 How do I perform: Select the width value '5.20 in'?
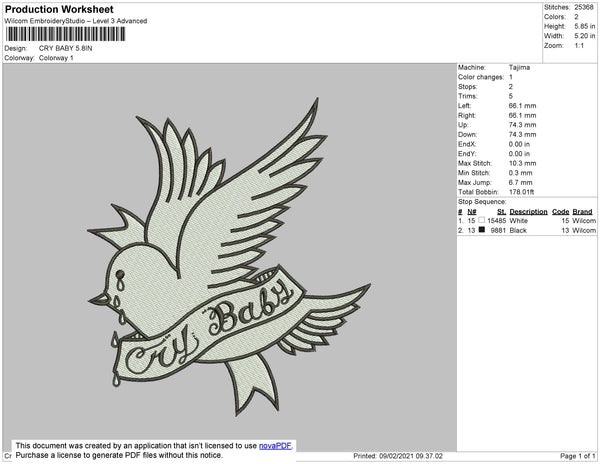click(x=585, y=36)
